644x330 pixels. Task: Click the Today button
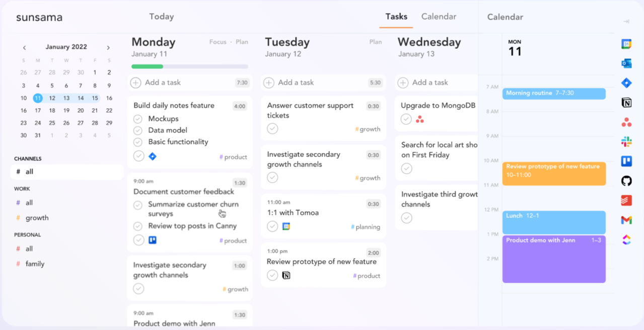(x=161, y=17)
